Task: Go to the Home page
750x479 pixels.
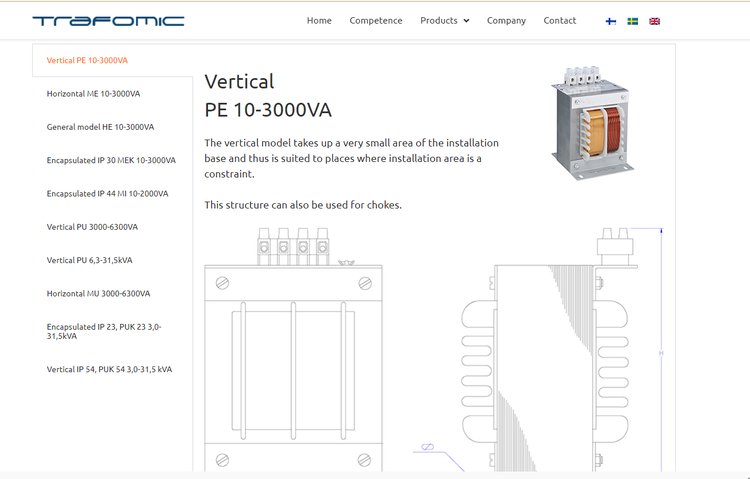Action: (x=319, y=21)
